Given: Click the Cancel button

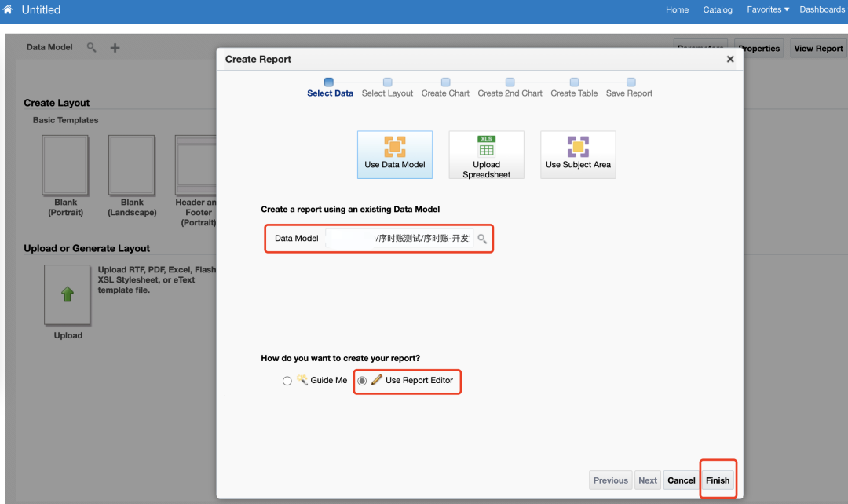Looking at the screenshot, I should (x=681, y=480).
